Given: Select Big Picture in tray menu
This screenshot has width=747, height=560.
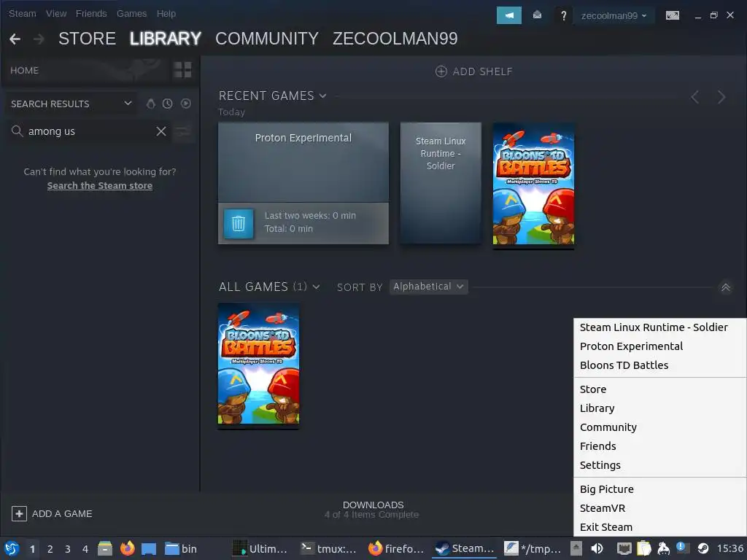Looking at the screenshot, I should point(659,489).
